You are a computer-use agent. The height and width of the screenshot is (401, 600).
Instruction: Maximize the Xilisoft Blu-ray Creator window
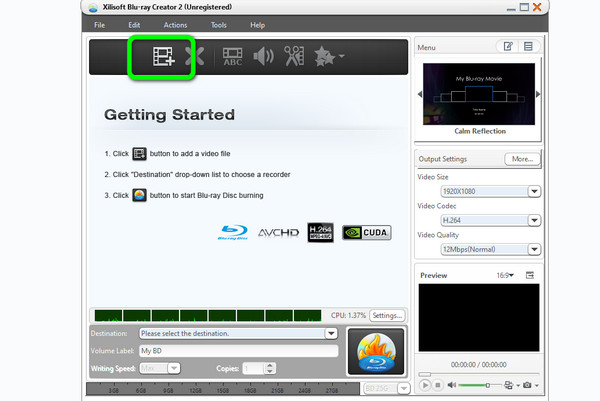(x=524, y=7)
